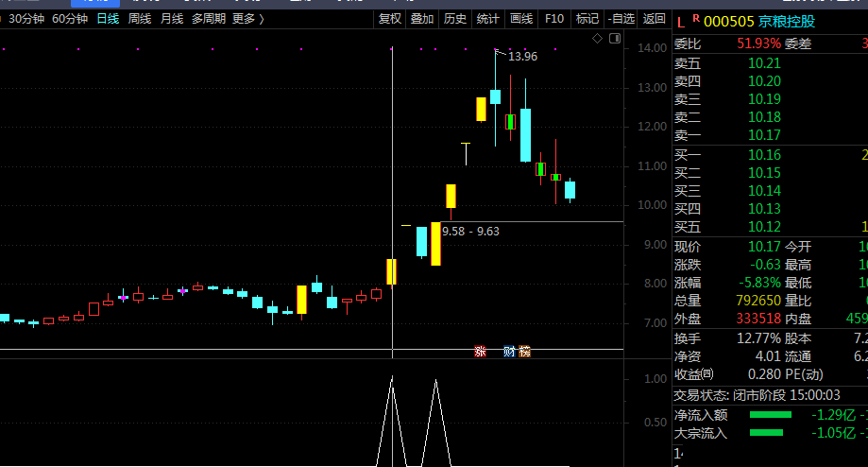Image resolution: width=868 pixels, height=467 pixels.
Task: Click the 历史 history button
Action: coord(455,19)
